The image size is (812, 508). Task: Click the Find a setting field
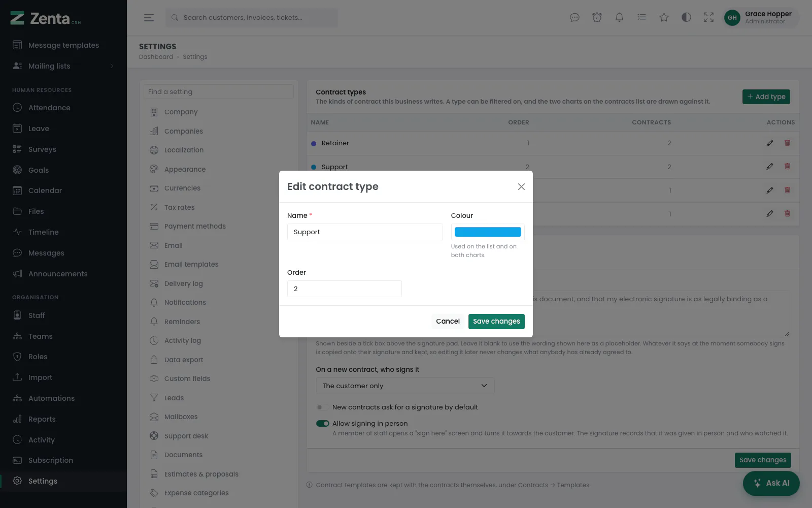219,92
